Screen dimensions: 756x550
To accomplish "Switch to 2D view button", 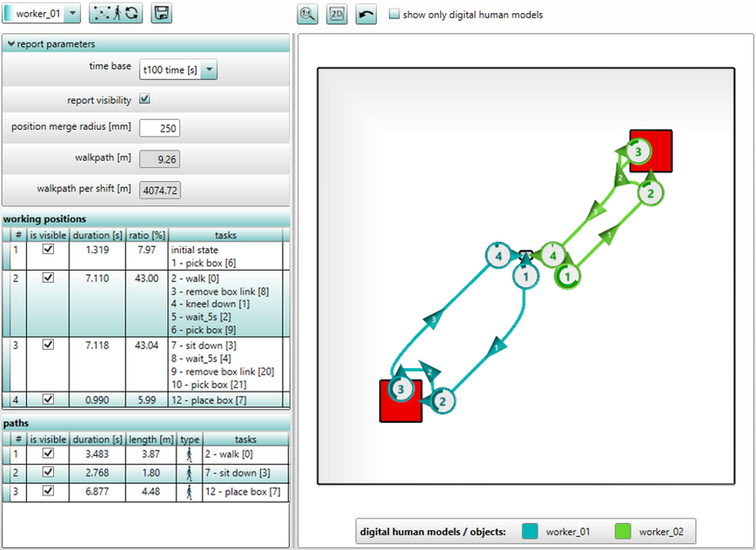I will coord(337,15).
